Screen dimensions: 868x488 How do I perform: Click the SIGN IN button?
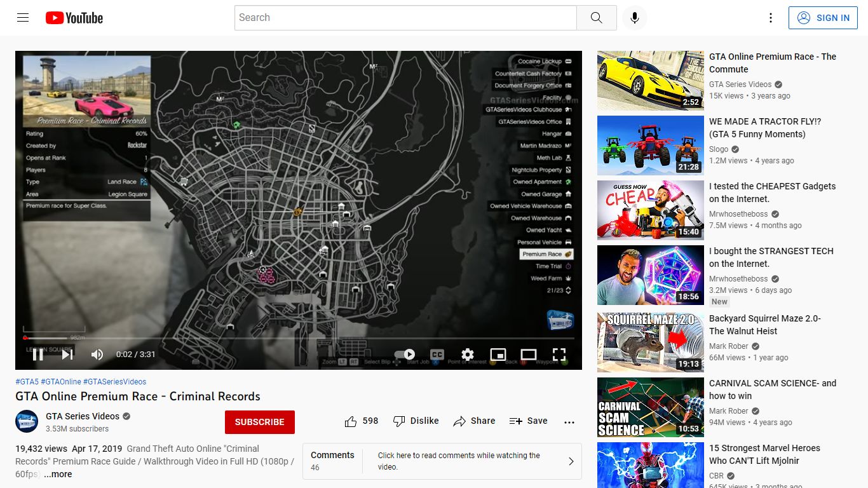click(824, 18)
